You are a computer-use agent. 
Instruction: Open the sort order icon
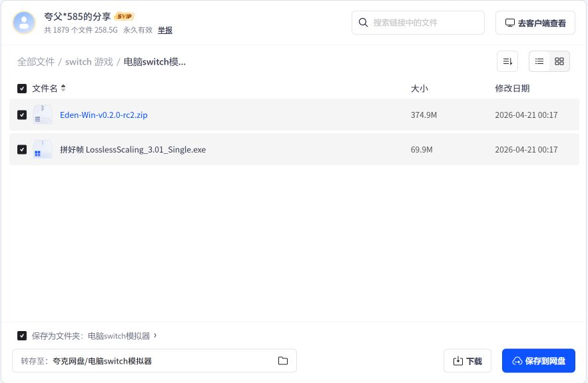pyautogui.click(x=507, y=61)
